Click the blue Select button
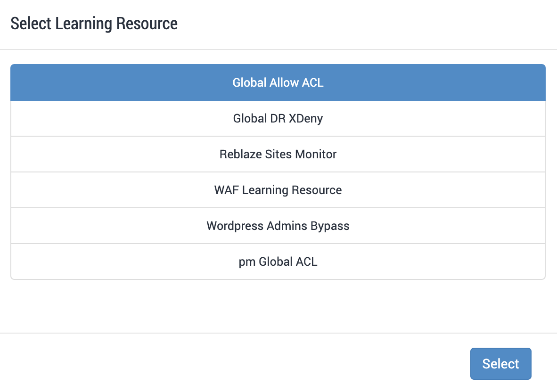This screenshot has height=392, width=557. (x=500, y=363)
